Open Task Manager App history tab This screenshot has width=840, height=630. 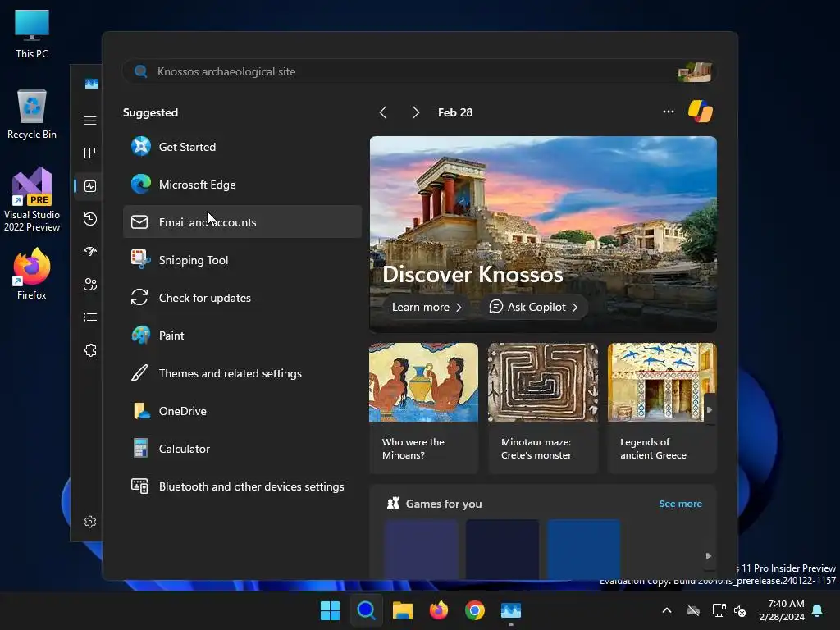click(x=90, y=218)
